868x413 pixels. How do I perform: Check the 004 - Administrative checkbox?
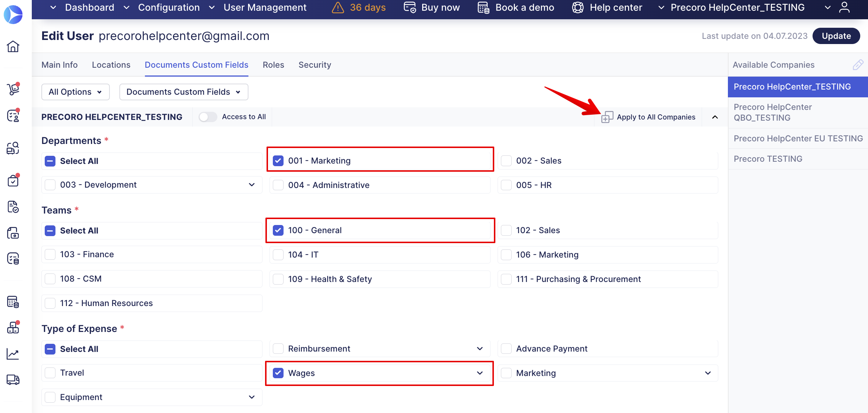click(x=278, y=185)
